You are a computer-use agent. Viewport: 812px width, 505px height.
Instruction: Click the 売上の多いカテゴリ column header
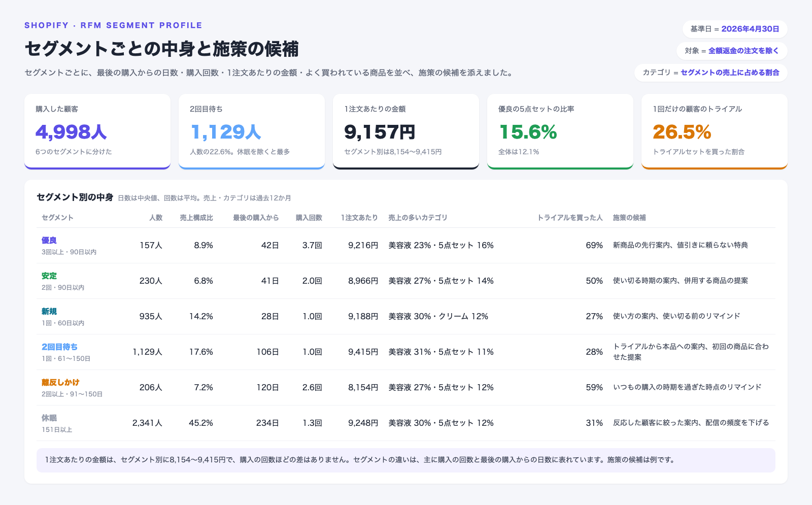pos(418,218)
